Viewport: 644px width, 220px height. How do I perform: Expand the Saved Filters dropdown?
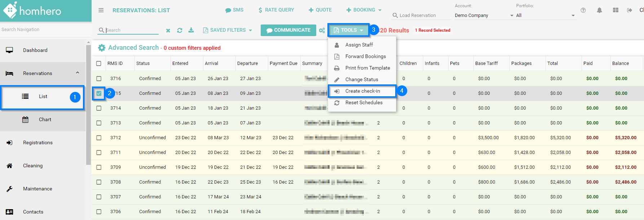pos(228,30)
